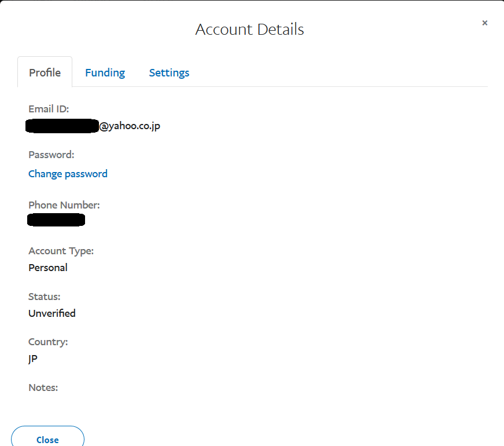Switch to the Profile tab
The image size is (504, 446).
pyautogui.click(x=45, y=72)
